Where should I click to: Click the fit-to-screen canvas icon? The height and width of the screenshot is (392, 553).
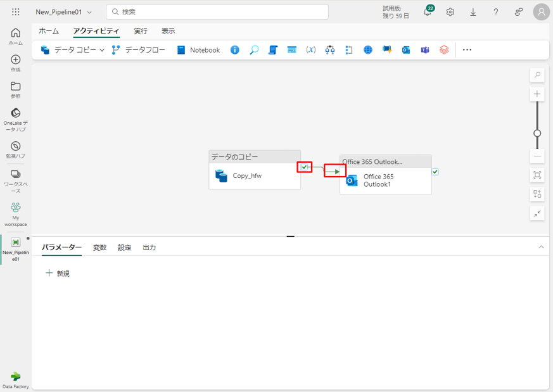537,175
